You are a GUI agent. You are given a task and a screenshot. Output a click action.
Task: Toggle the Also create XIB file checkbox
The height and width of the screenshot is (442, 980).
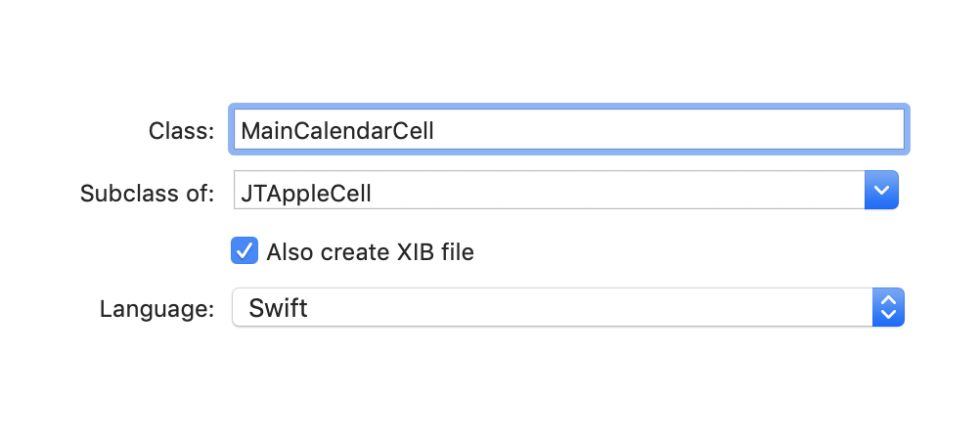point(245,251)
